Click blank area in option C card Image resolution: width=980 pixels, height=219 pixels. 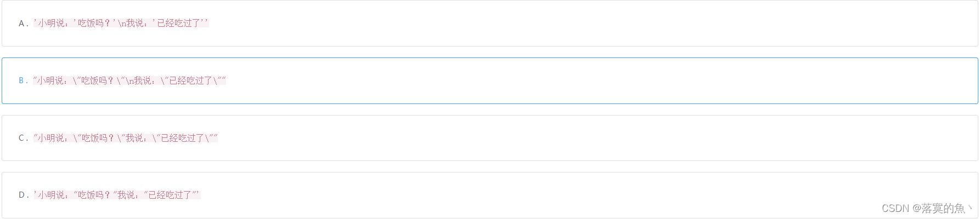pos(549,138)
